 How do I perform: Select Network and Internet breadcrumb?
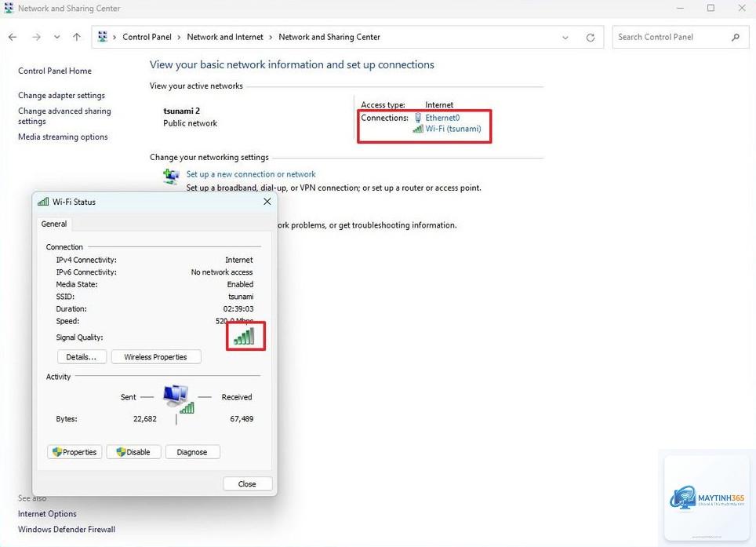[225, 37]
